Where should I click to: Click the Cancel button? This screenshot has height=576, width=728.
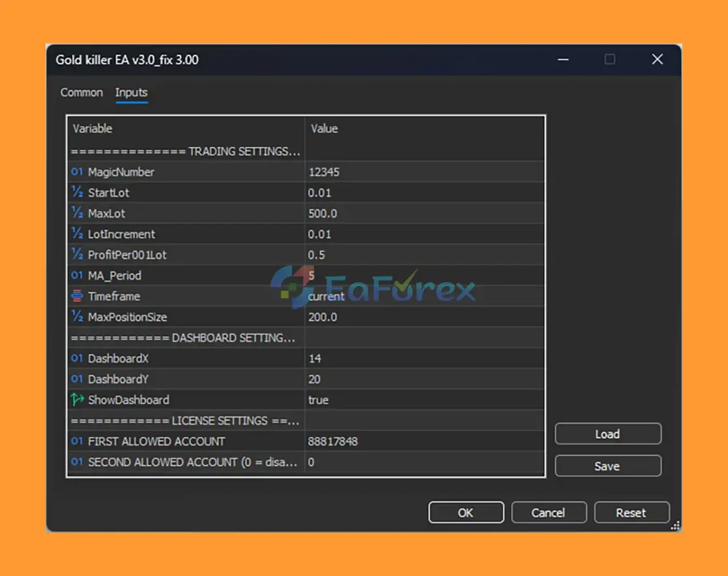(548, 513)
